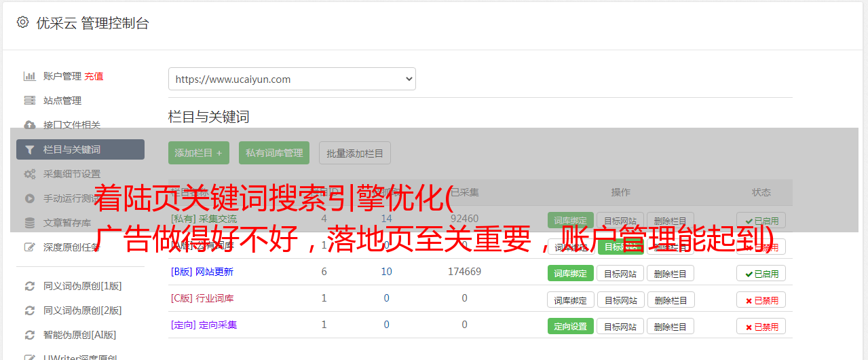
Task: Click the server icon for 站点管理
Action: tap(30, 101)
